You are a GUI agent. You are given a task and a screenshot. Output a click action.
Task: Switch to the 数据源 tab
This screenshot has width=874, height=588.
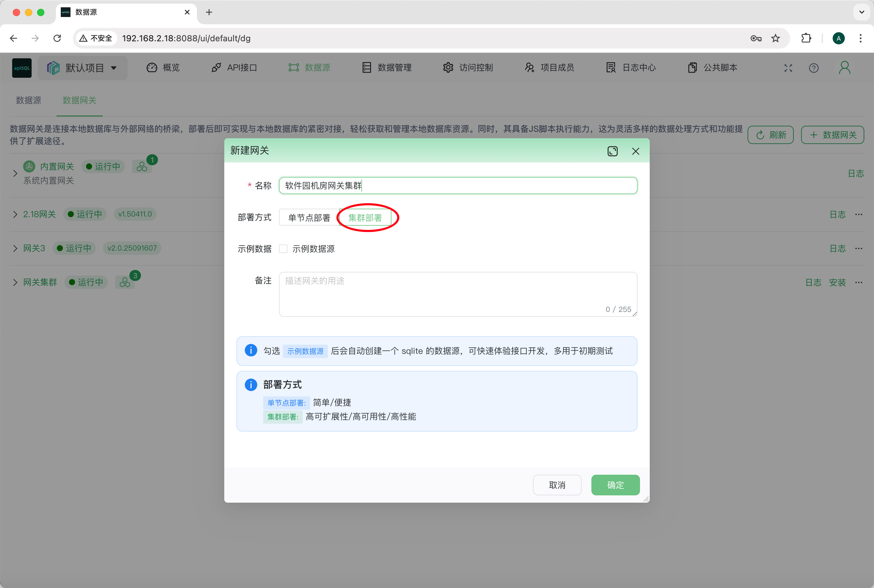(29, 100)
